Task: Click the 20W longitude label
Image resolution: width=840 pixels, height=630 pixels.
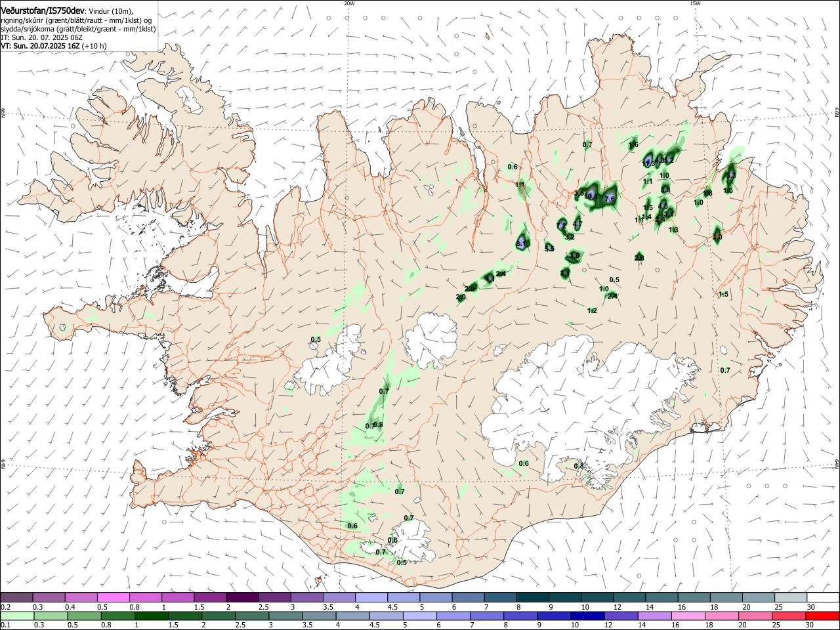Action: pyautogui.click(x=349, y=3)
